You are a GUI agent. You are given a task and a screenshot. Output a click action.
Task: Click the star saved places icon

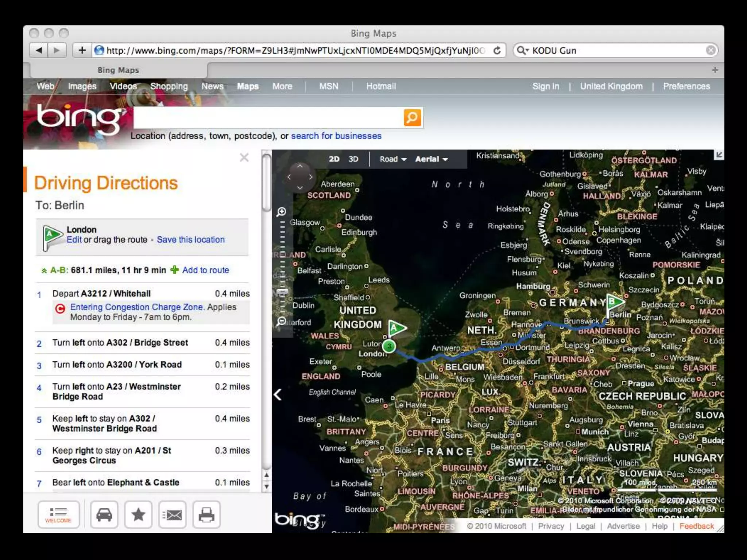[138, 515]
